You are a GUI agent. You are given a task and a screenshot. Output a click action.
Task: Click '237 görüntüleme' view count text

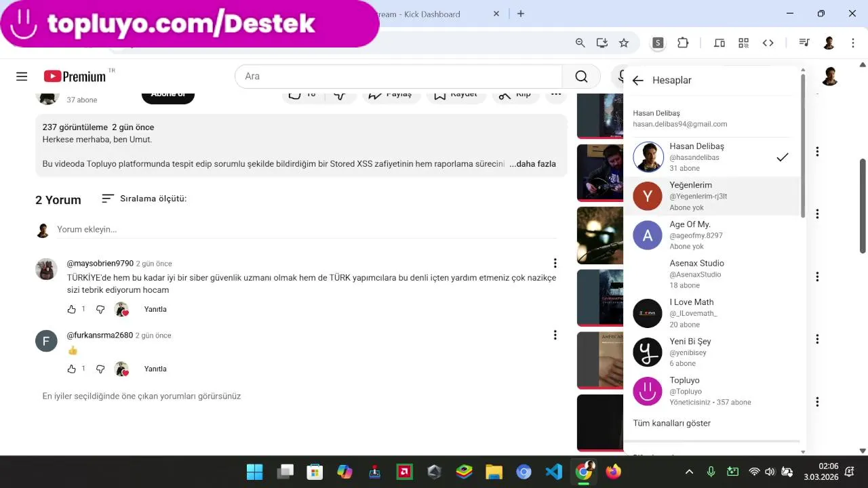(x=75, y=127)
